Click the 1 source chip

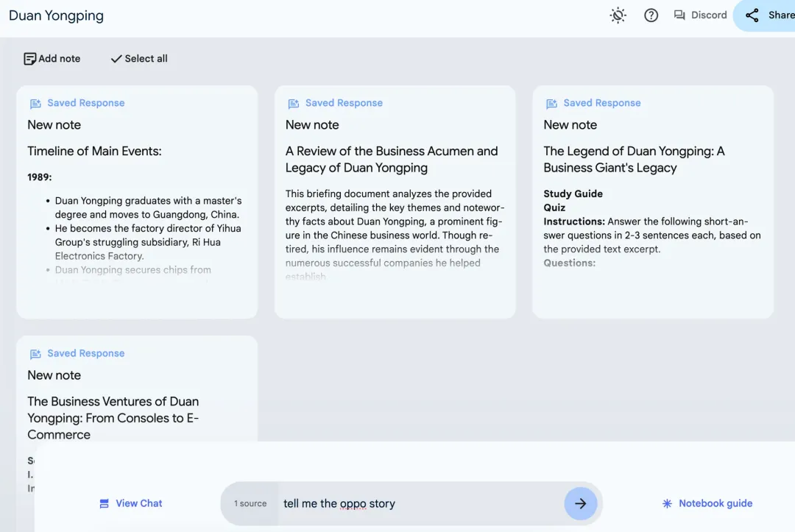(250, 503)
